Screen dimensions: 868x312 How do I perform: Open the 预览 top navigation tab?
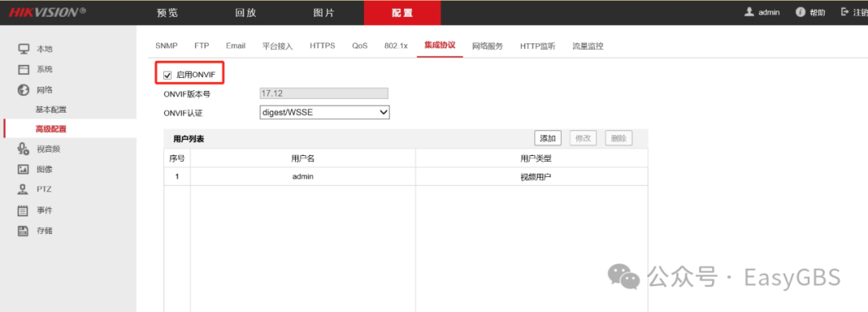[x=168, y=13]
